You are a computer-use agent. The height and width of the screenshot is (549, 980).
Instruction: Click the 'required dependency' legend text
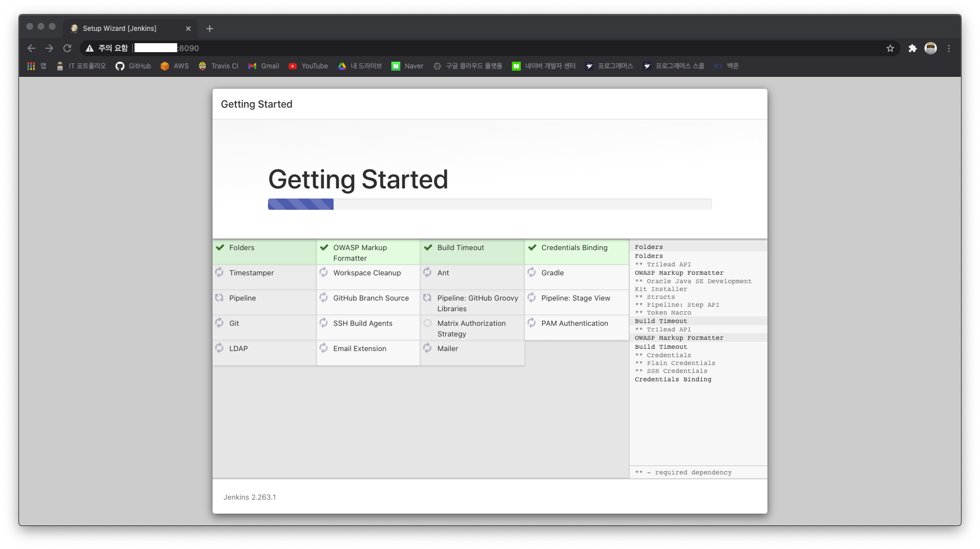(693, 473)
